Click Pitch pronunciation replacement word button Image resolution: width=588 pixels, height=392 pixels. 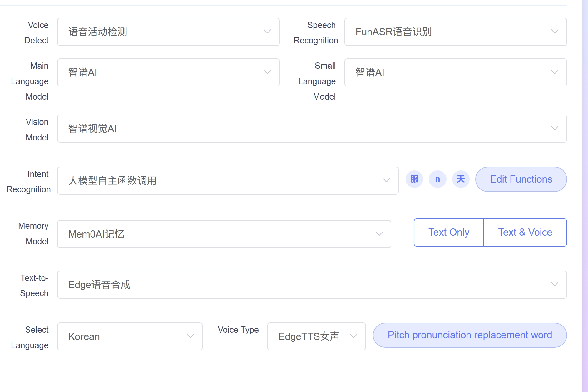coord(470,335)
